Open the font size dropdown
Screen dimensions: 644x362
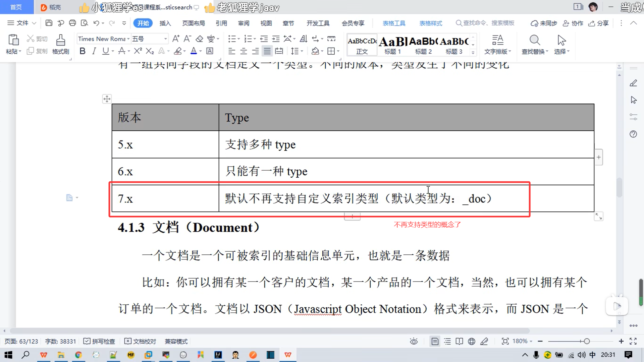coord(165,39)
